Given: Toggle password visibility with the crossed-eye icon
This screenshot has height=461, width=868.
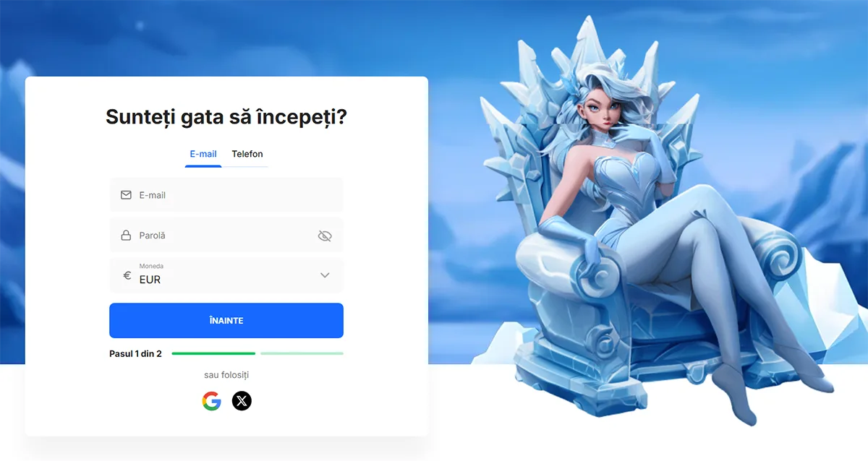Looking at the screenshot, I should click(x=325, y=236).
